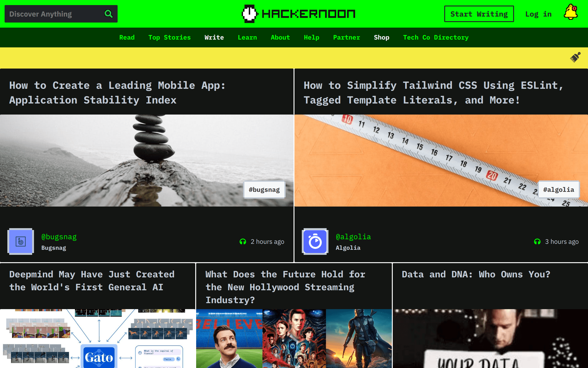The height and width of the screenshot is (368, 588).
Task: Click the search magnifier icon
Action: [109, 14]
